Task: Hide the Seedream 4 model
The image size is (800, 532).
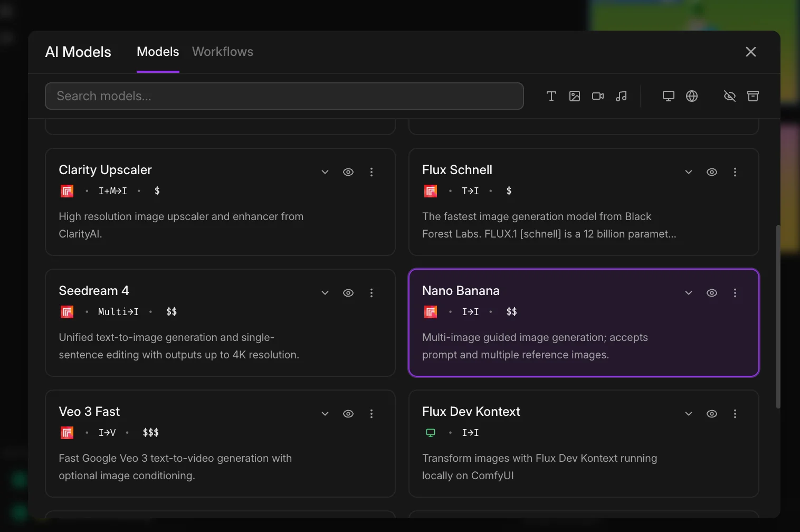Action: [x=348, y=293]
